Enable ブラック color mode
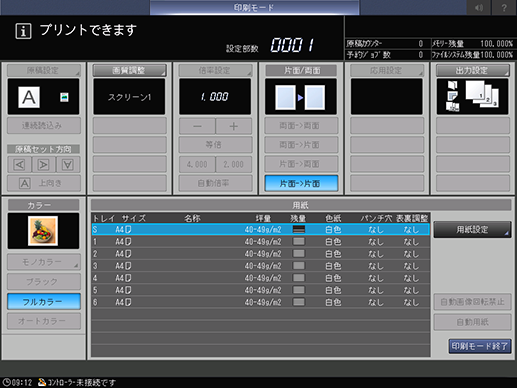The image size is (517, 388). click(44, 282)
